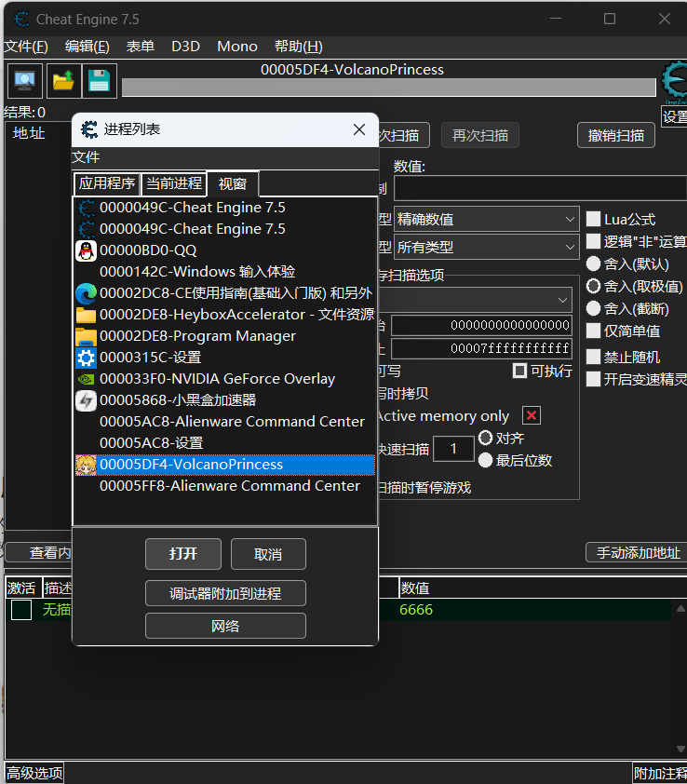Open the 帮助(H) menu
This screenshot has height=784, width=687.
click(299, 47)
